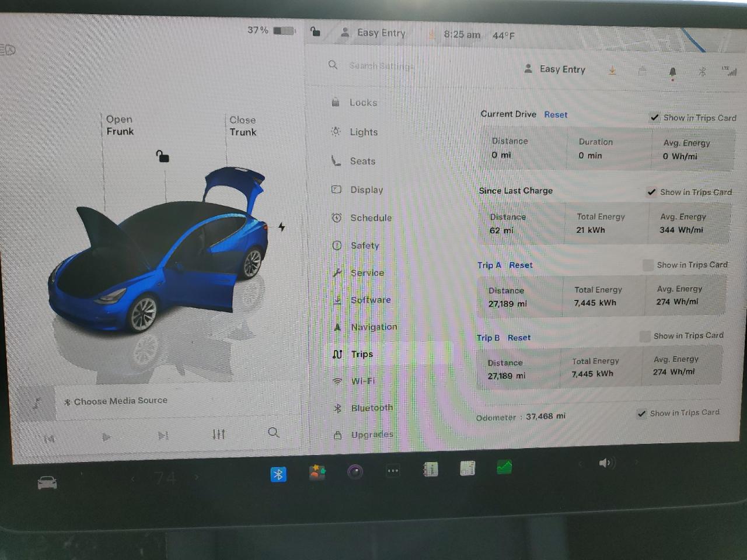The width and height of the screenshot is (747, 560).
Task: Reset the Current Drive stats
Action: [556, 115]
